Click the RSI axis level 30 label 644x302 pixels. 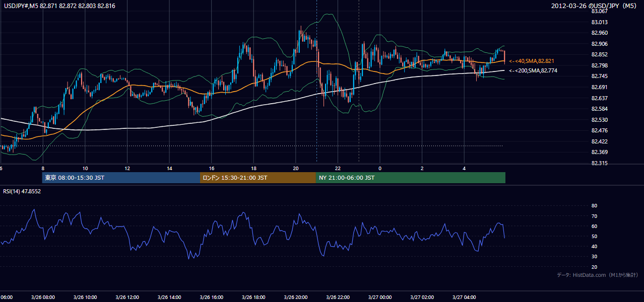click(594, 257)
